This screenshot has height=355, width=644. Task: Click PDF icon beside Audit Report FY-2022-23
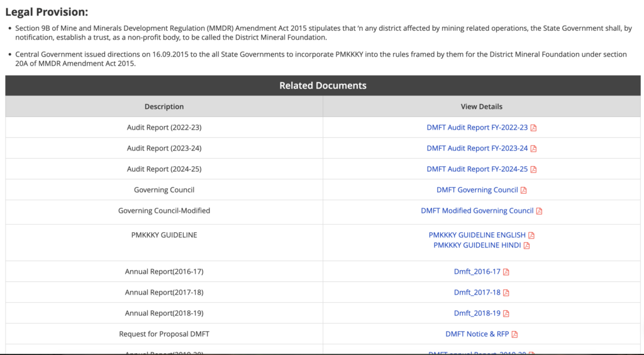[533, 128]
